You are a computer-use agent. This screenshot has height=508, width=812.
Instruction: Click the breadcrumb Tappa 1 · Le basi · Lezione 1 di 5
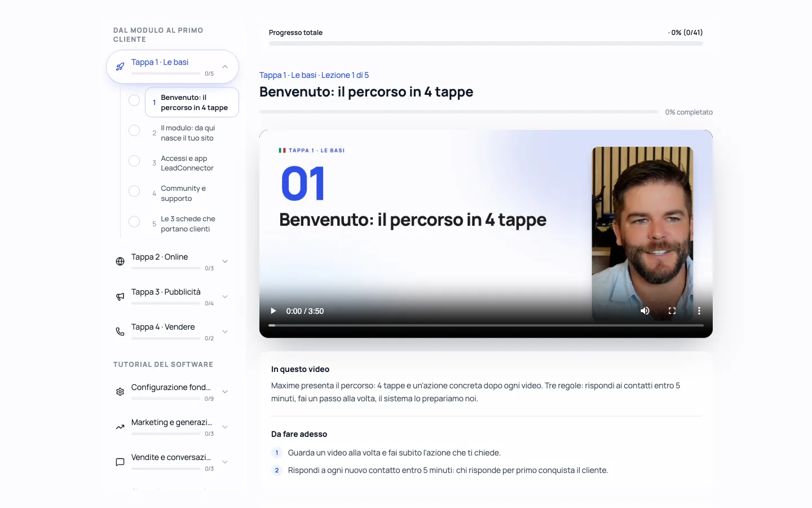pos(314,75)
